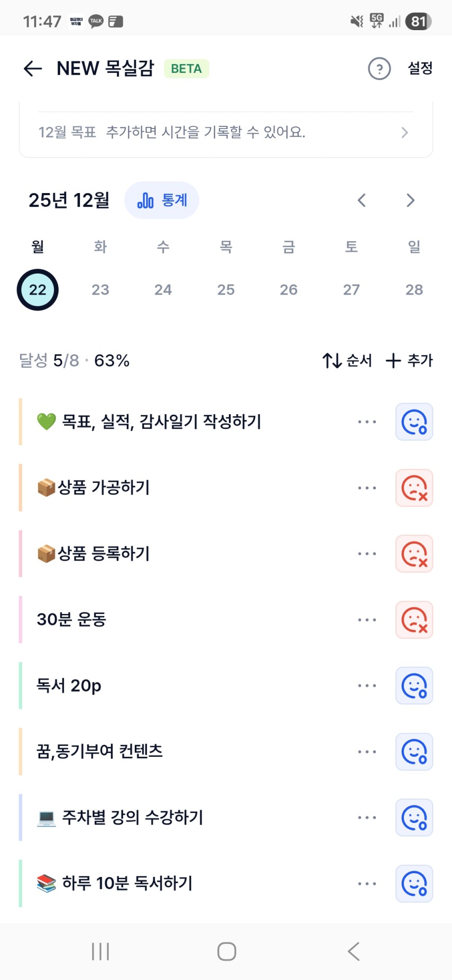Open 통계 statistics chart button
Viewport: 452px width, 980px height.
(162, 200)
